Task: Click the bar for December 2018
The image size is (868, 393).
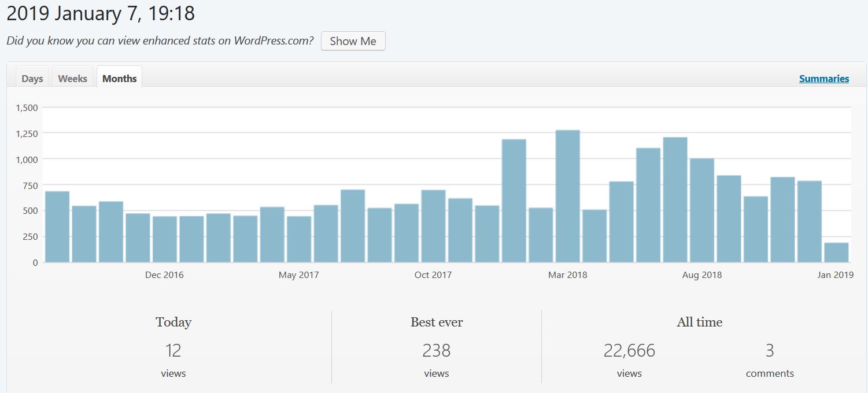Action: 809,221
